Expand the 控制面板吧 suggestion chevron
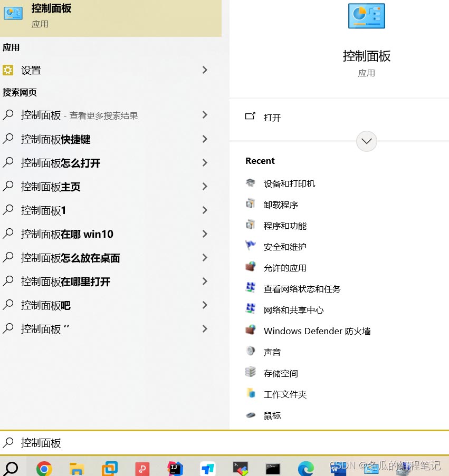 click(x=205, y=305)
